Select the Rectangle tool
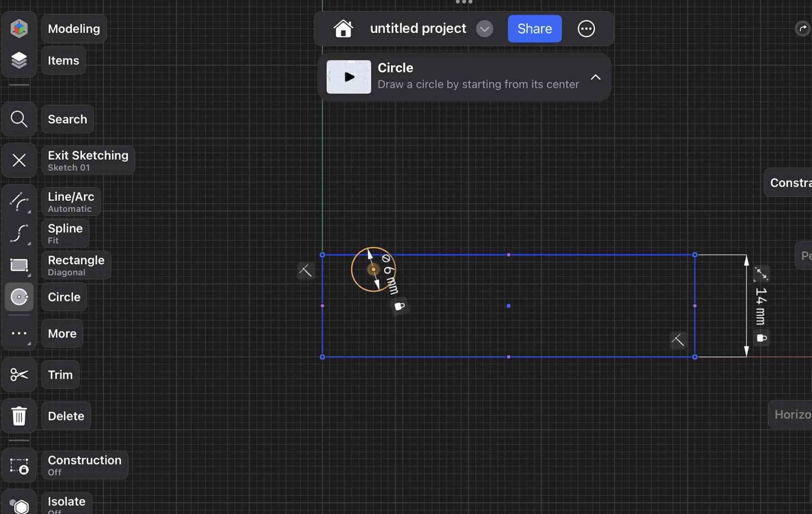Viewport: 812px width, 514px height. pyautogui.click(x=19, y=265)
